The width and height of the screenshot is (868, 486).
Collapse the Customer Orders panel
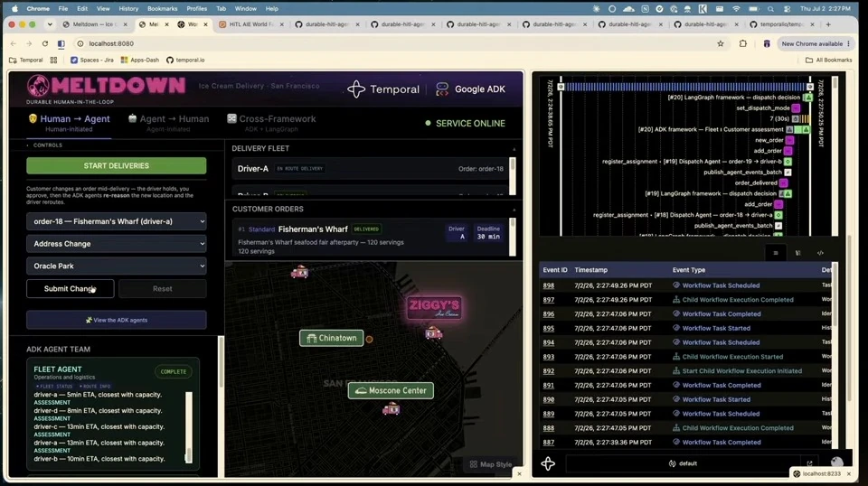pyautogui.click(x=514, y=210)
